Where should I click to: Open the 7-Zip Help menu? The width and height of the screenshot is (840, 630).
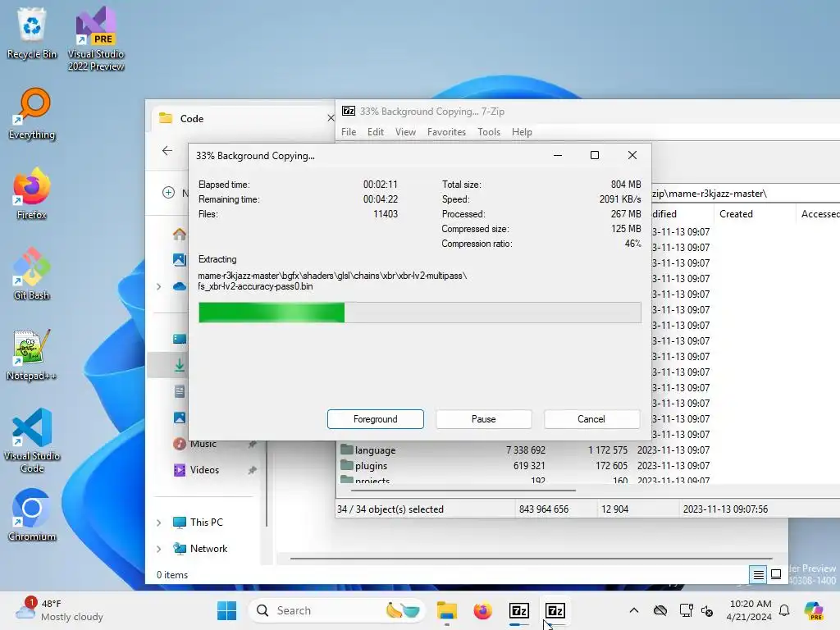click(522, 132)
